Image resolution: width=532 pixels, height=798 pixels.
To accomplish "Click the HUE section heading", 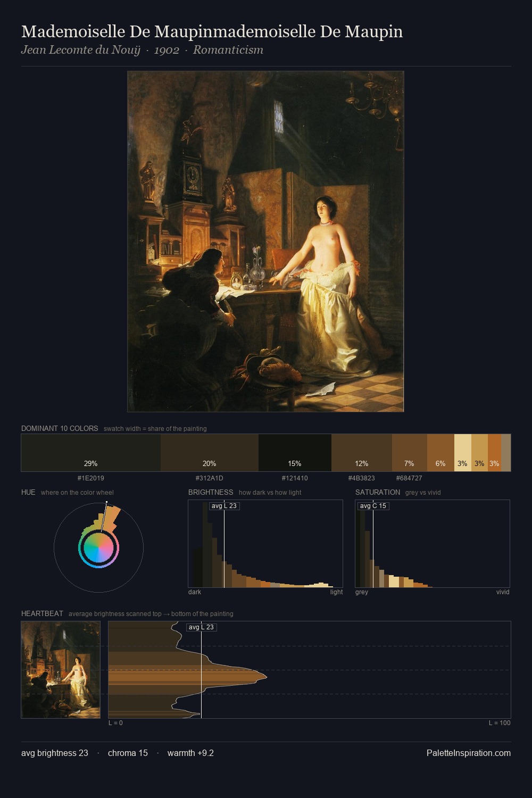I will (x=28, y=492).
